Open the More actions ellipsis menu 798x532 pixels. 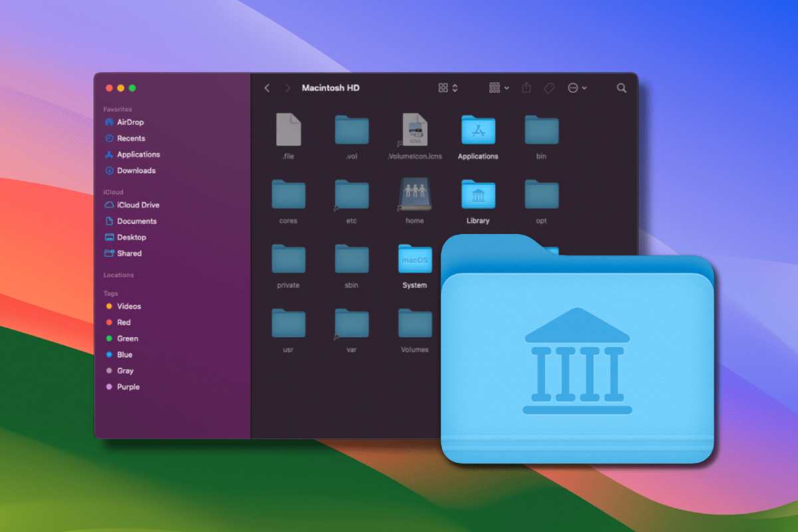pyautogui.click(x=577, y=88)
